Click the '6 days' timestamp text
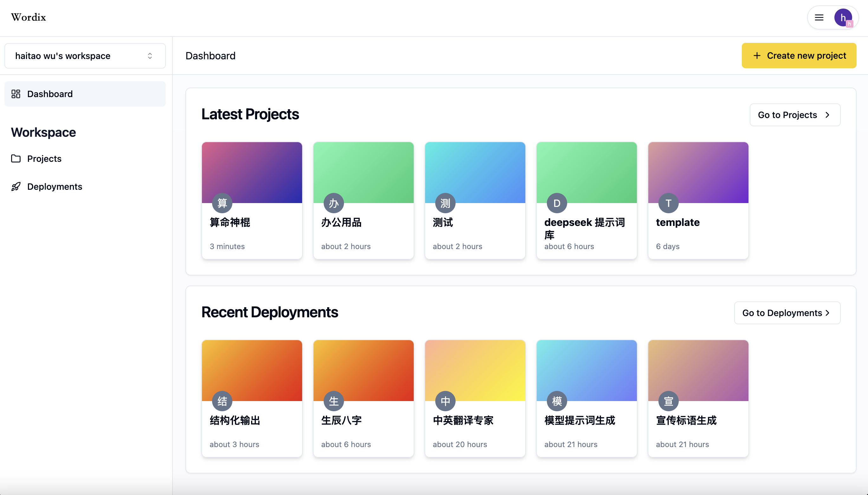 [x=668, y=247]
